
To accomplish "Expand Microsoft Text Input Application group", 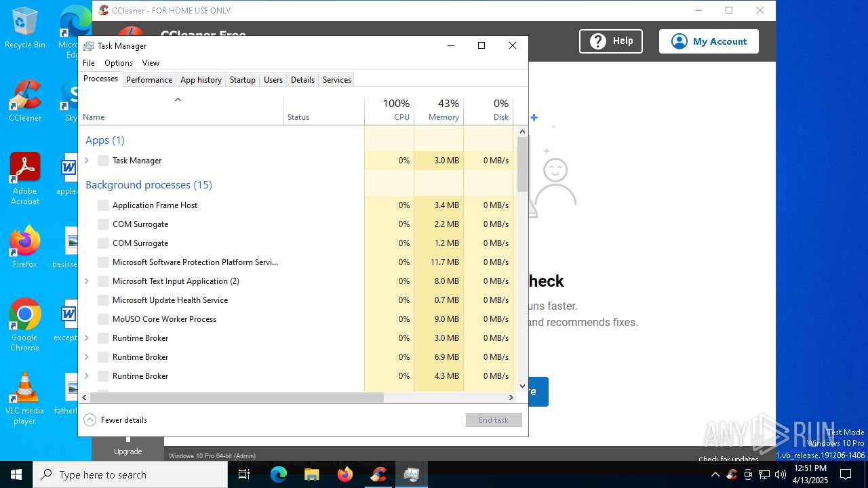I will pos(86,281).
